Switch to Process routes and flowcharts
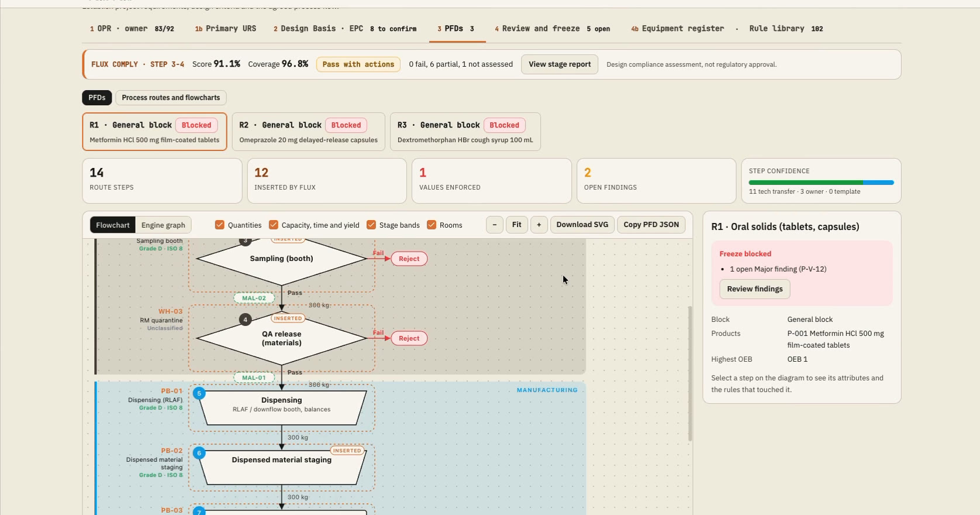 [x=171, y=98]
